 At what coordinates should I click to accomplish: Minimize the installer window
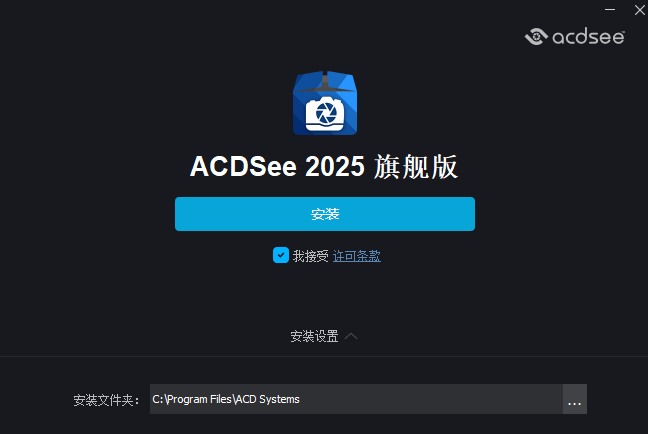pos(610,10)
